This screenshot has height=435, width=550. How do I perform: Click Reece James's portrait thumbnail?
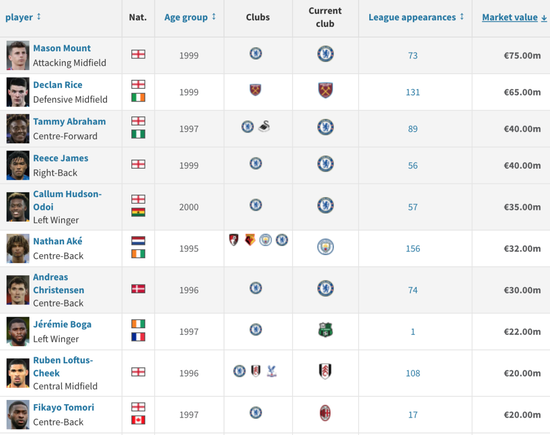[18, 165]
